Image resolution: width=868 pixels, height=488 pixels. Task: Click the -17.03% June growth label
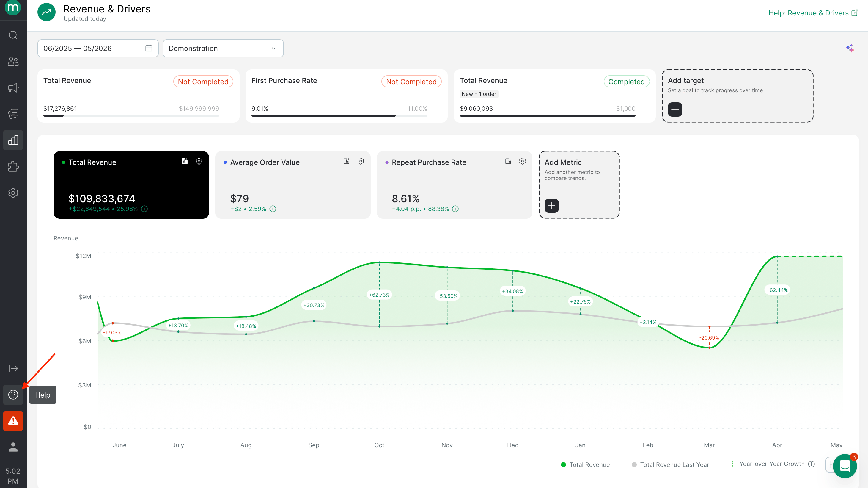pyautogui.click(x=112, y=333)
